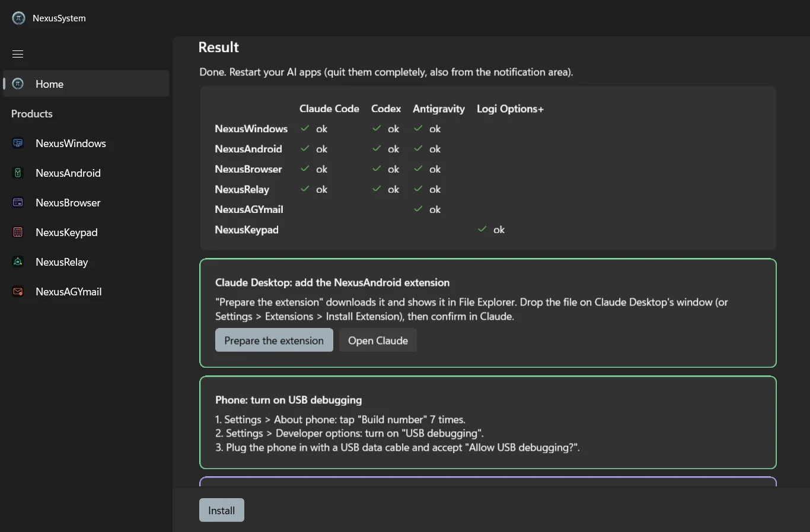The height and width of the screenshot is (532, 810).
Task: Click the Logi Options+ column header
Action: tap(510, 109)
